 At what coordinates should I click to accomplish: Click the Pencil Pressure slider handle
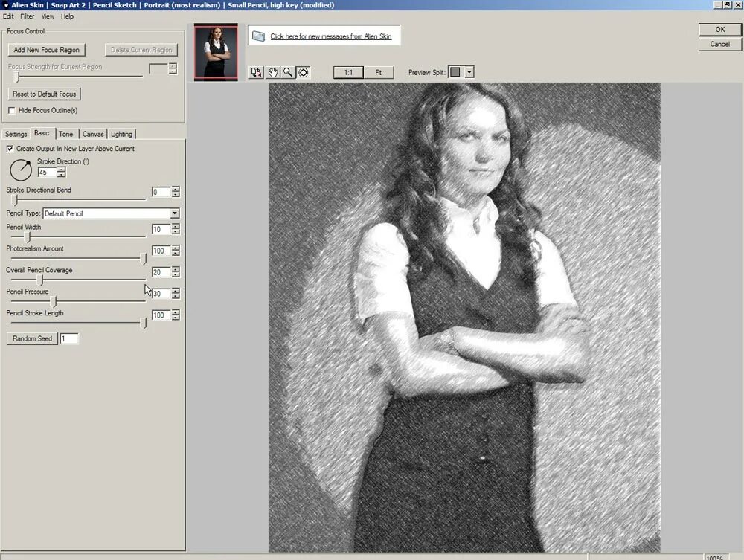pos(54,301)
